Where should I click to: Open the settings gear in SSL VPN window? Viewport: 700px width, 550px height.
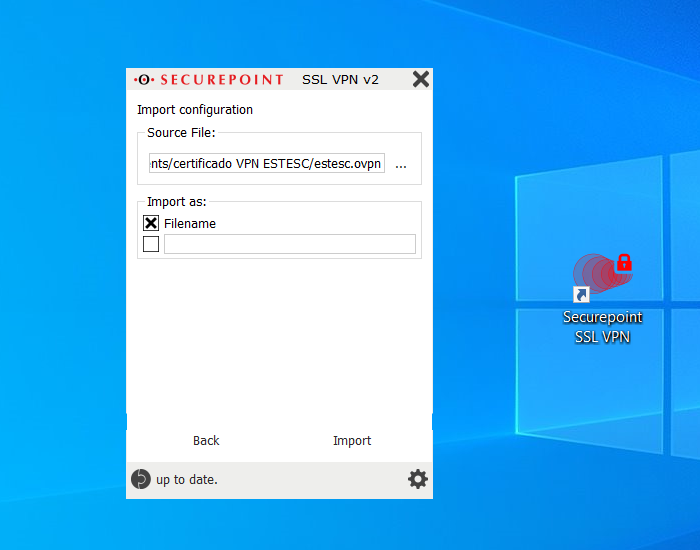(417, 479)
